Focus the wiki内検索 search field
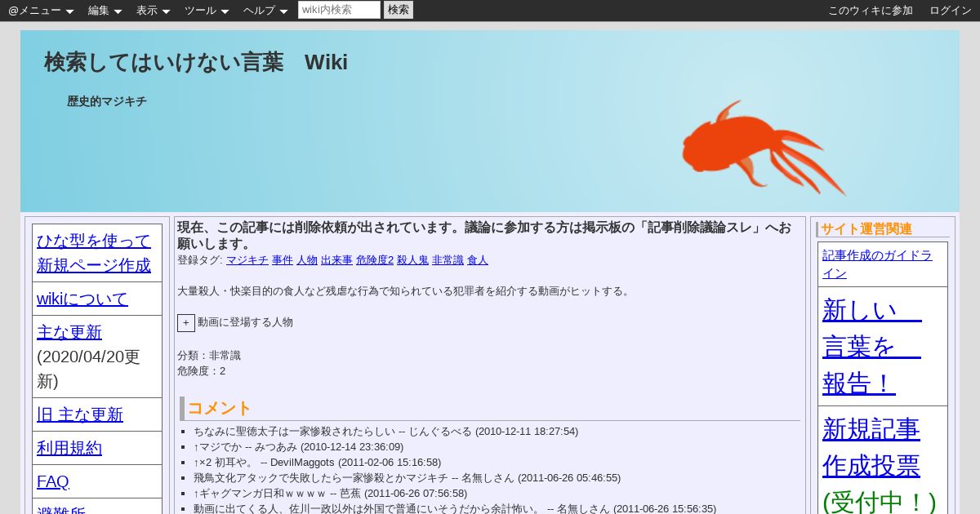The width and height of the screenshot is (980, 514). point(339,10)
